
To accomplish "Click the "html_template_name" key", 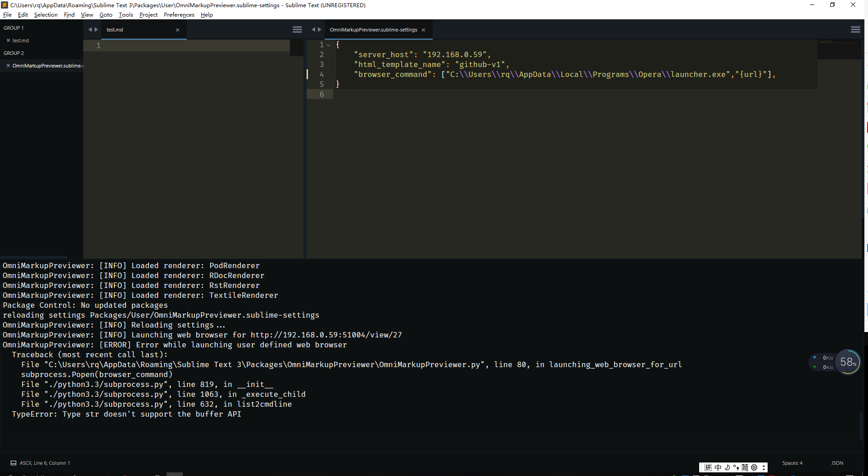I will (x=400, y=64).
